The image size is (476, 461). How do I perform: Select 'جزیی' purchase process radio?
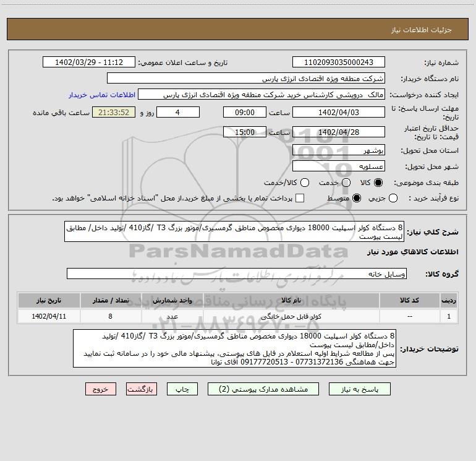point(395,198)
